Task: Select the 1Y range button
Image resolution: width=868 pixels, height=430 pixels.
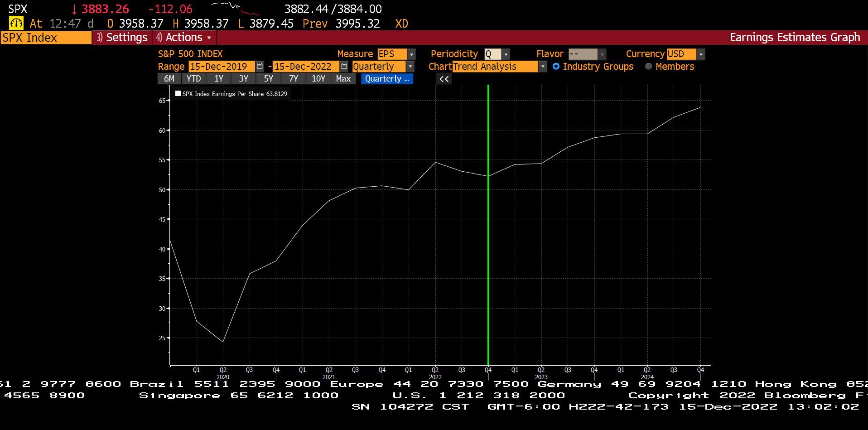Action: (219, 79)
